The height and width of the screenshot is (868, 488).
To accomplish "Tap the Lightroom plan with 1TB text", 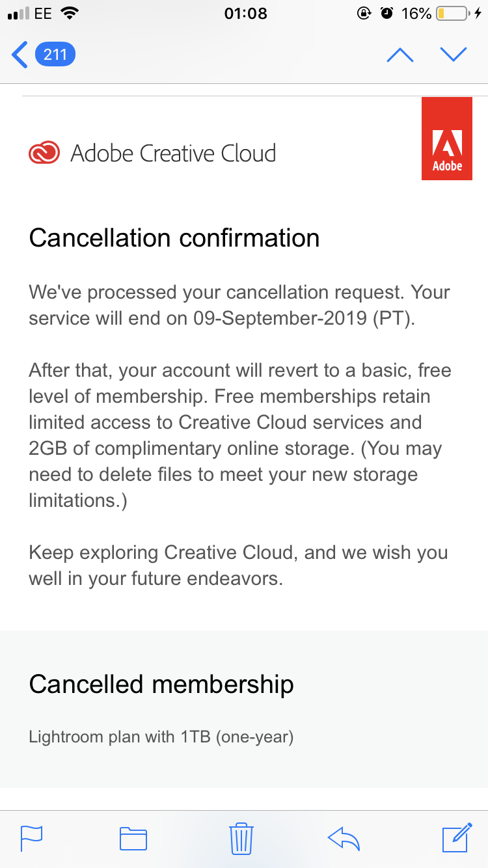I will point(161,737).
